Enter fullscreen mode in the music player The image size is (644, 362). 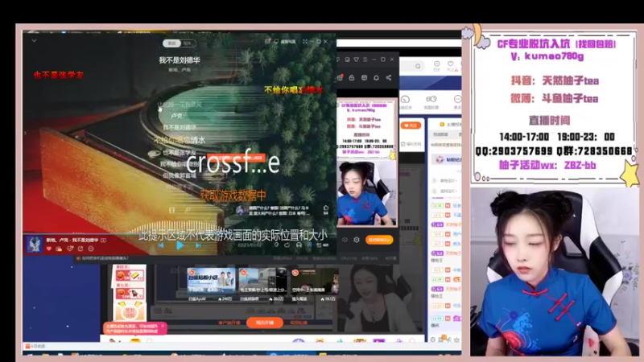[x=305, y=42]
